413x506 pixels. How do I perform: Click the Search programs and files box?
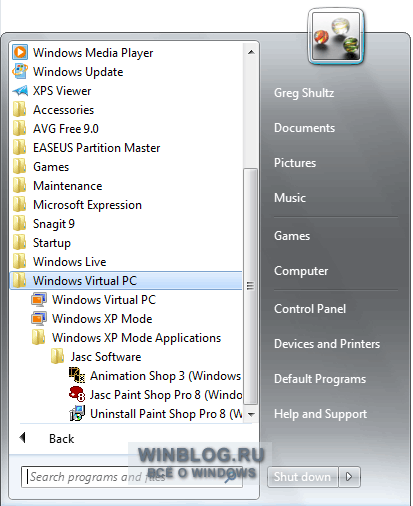point(132,477)
